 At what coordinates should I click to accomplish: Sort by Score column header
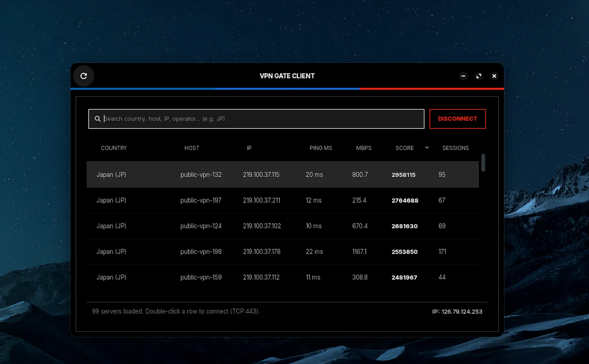405,148
